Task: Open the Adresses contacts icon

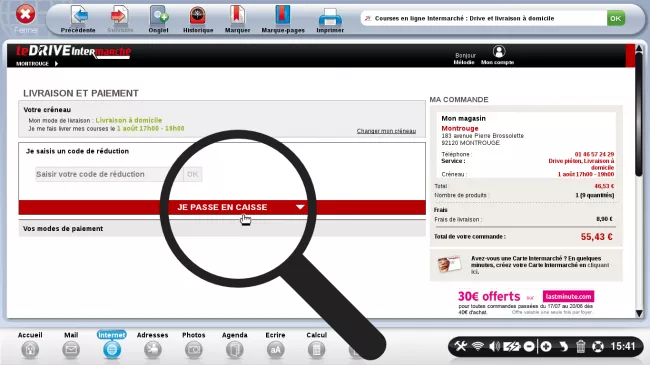Action: click(x=153, y=350)
